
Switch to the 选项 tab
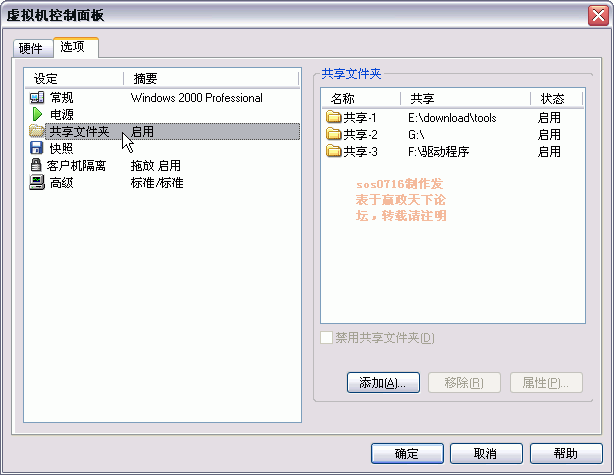tap(72, 47)
